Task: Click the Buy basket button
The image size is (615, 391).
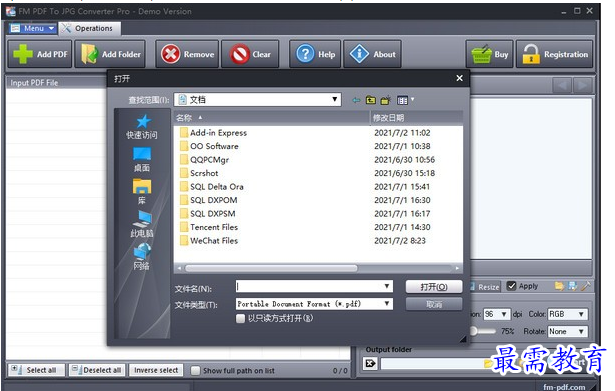Action: [x=489, y=54]
